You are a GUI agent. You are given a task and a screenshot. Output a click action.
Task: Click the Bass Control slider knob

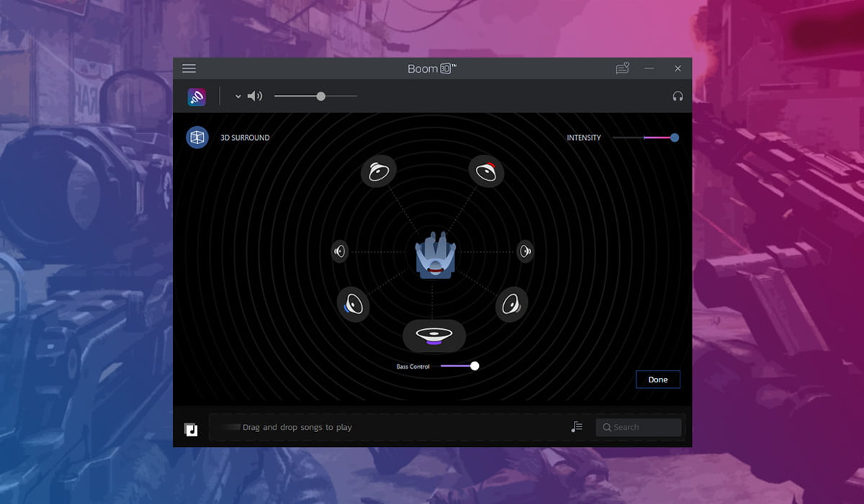pyautogui.click(x=474, y=366)
